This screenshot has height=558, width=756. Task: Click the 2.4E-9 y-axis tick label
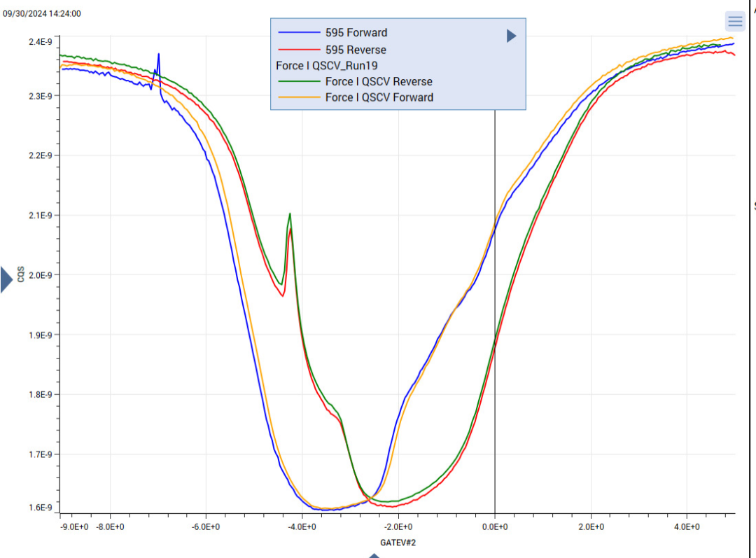point(41,42)
